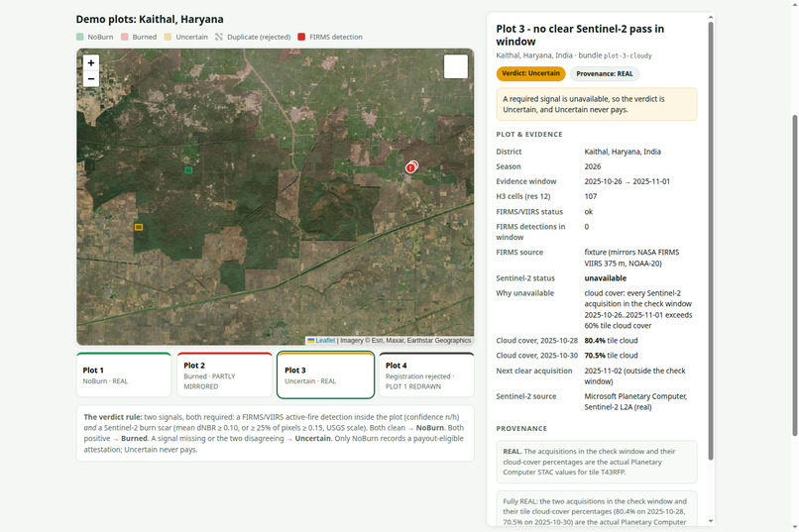
Task: Click the page vertical scrollbar
Action: [795, 274]
